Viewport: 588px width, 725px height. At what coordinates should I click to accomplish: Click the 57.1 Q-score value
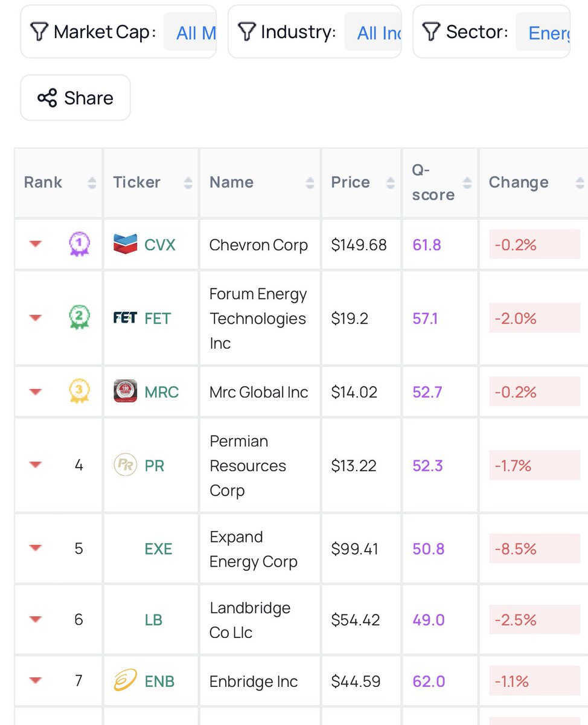[426, 318]
